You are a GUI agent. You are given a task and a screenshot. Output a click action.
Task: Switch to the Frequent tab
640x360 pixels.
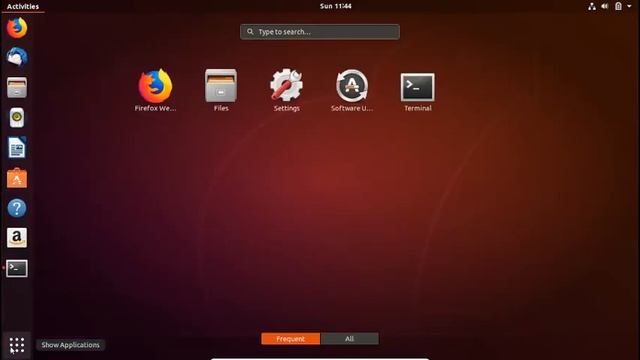(x=291, y=339)
